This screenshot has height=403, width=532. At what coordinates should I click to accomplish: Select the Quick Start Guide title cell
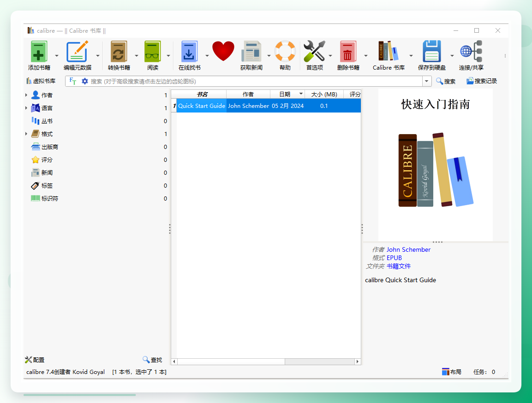pos(202,106)
